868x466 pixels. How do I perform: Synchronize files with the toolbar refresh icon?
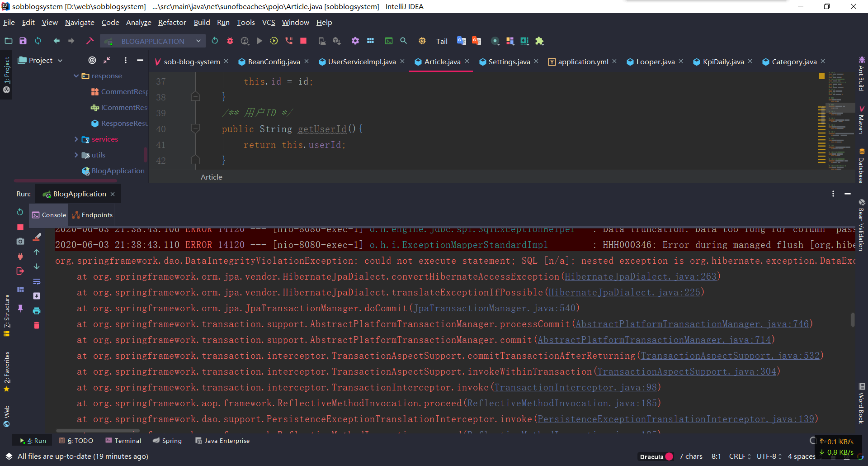tap(38, 41)
